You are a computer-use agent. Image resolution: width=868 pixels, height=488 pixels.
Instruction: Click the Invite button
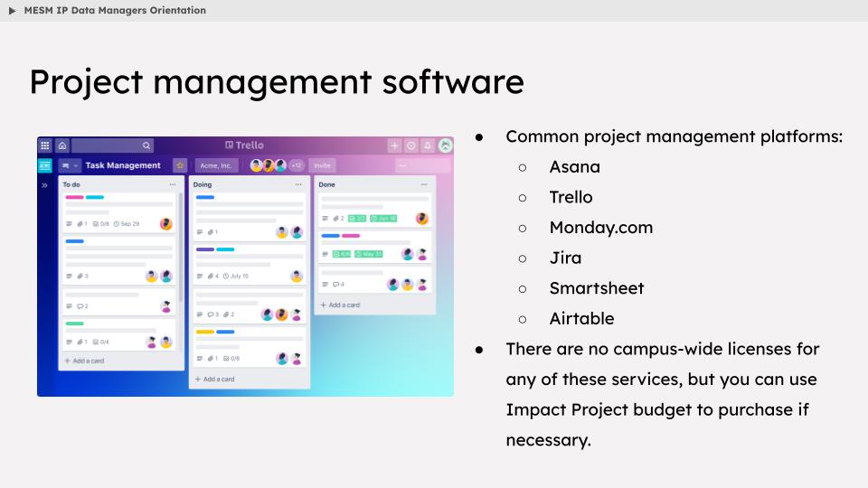point(322,165)
